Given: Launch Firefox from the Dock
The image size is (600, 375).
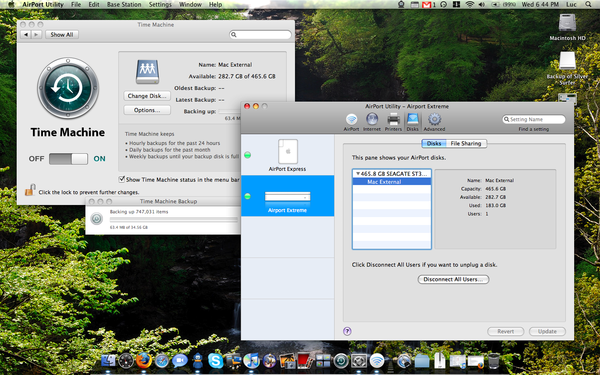Looking at the screenshot, I should pos(143,360).
